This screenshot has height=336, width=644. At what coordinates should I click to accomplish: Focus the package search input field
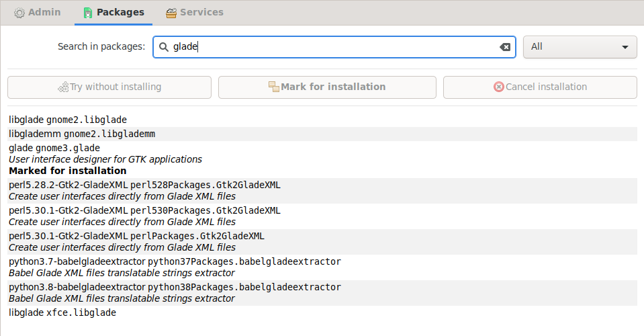click(x=334, y=47)
